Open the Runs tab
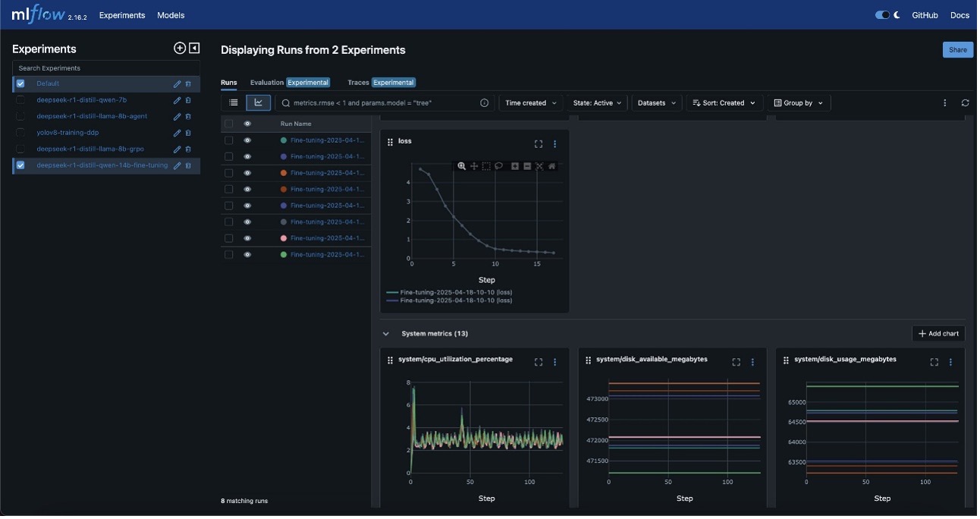Screen dimensions: 980x519 [x=228, y=83]
